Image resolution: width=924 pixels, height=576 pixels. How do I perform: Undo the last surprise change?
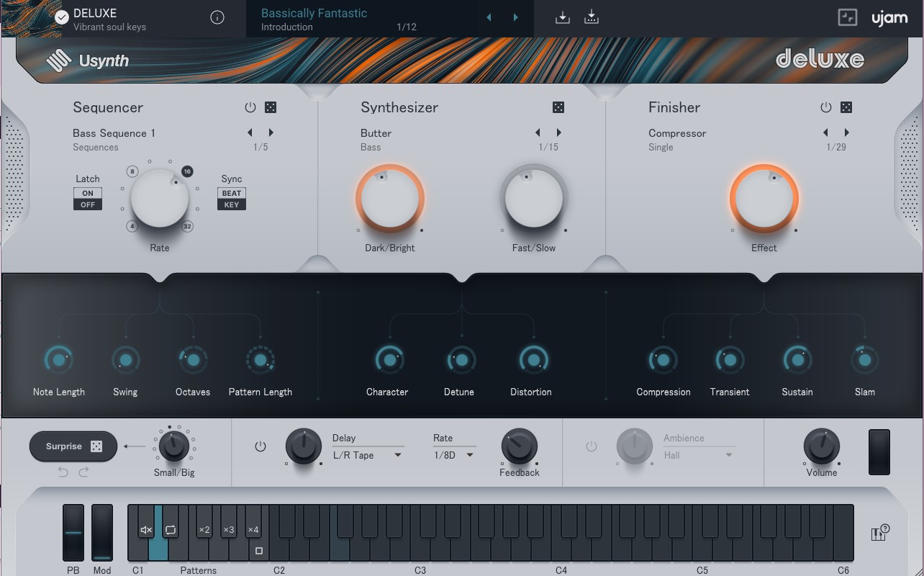point(63,472)
